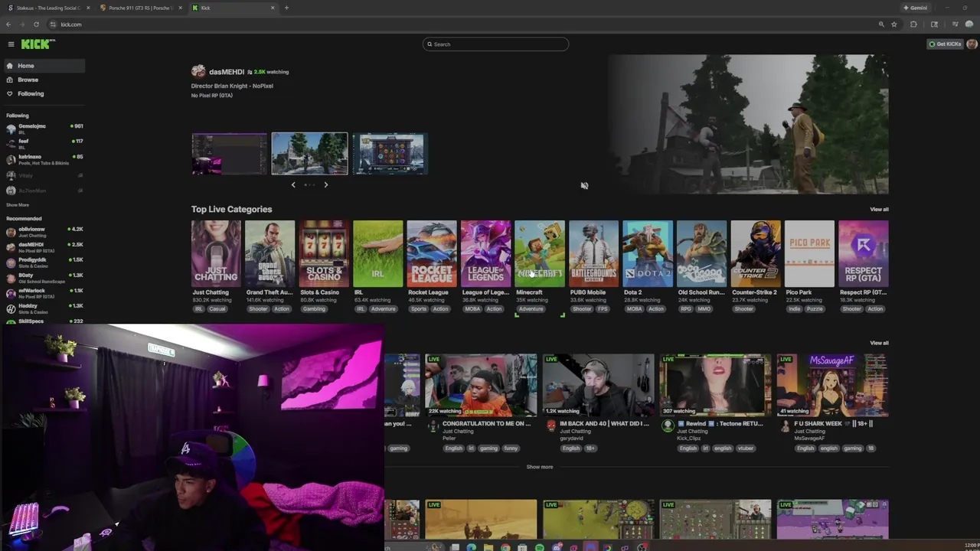
Task: Play the featured stream video preview
Action: pos(749,124)
